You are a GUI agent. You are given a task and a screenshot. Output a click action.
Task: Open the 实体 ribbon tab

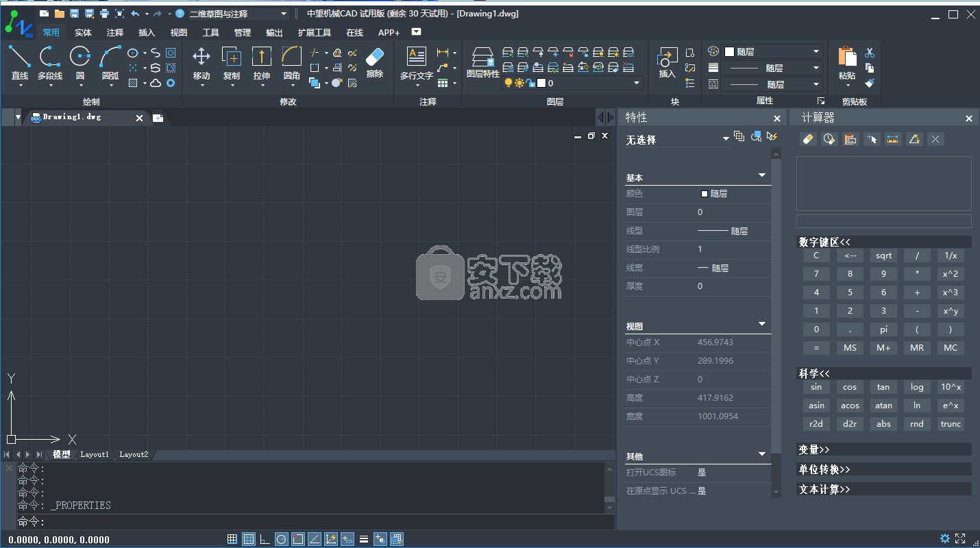83,32
